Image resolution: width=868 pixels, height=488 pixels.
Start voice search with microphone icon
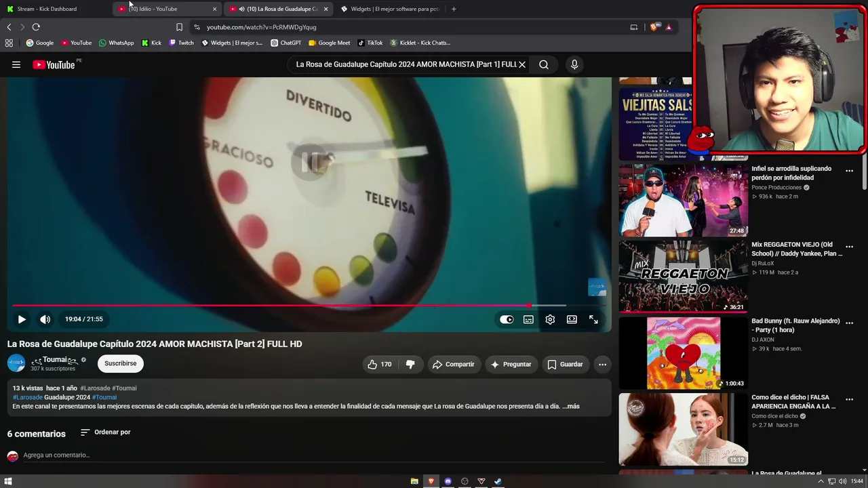[x=574, y=64]
